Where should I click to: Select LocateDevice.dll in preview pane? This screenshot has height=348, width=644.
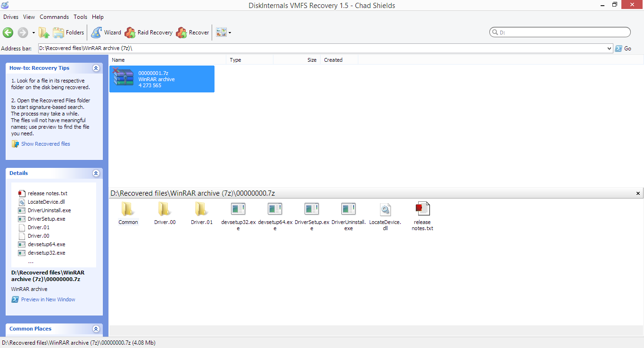(x=385, y=216)
